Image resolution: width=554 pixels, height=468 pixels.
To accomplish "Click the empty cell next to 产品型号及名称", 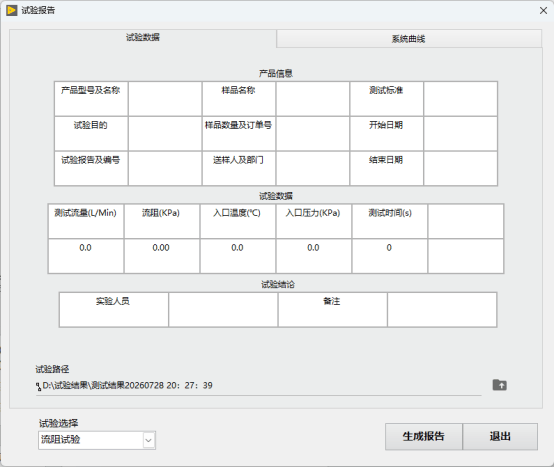I will click(x=165, y=99).
